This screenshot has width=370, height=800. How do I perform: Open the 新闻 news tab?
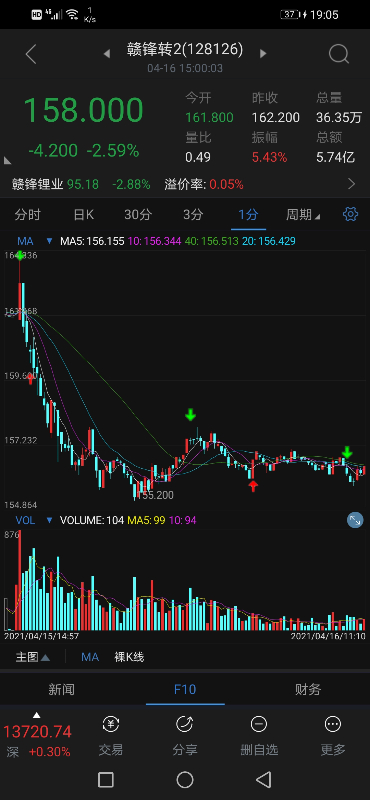coord(62,690)
